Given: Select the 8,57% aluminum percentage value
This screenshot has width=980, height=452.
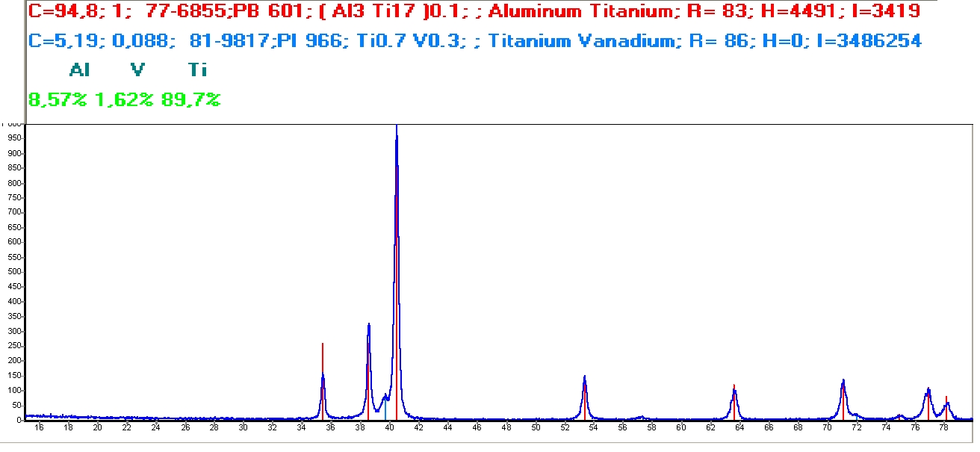Looking at the screenshot, I should coord(58,99).
